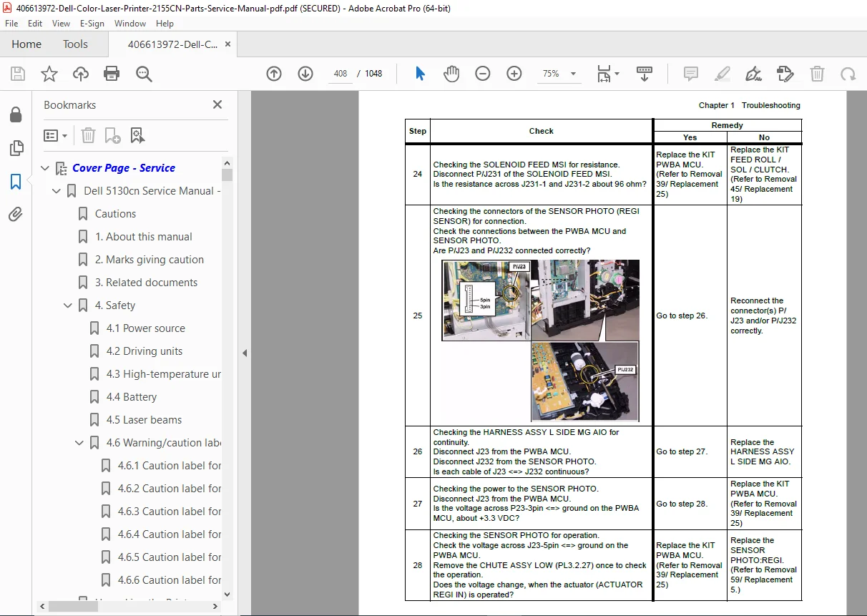Image resolution: width=867 pixels, height=616 pixels.
Task: Open the attachments paperclip panel
Action: click(x=16, y=214)
